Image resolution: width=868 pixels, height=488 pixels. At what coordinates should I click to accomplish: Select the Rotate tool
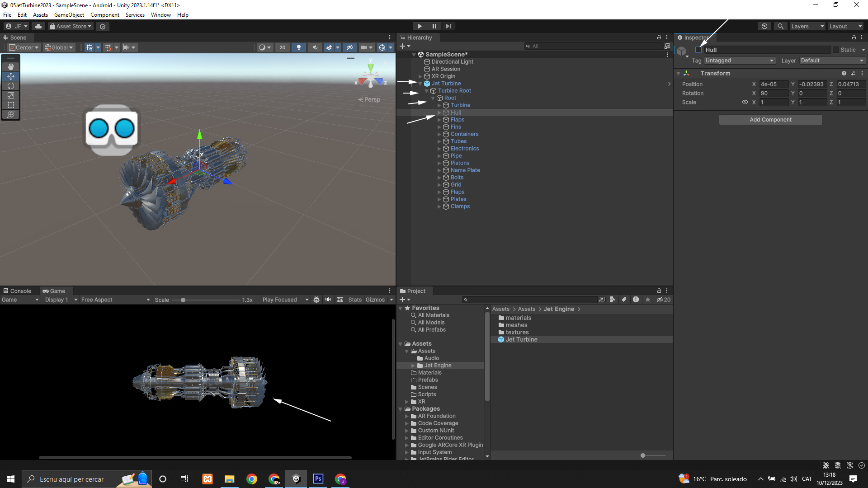click(11, 86)
